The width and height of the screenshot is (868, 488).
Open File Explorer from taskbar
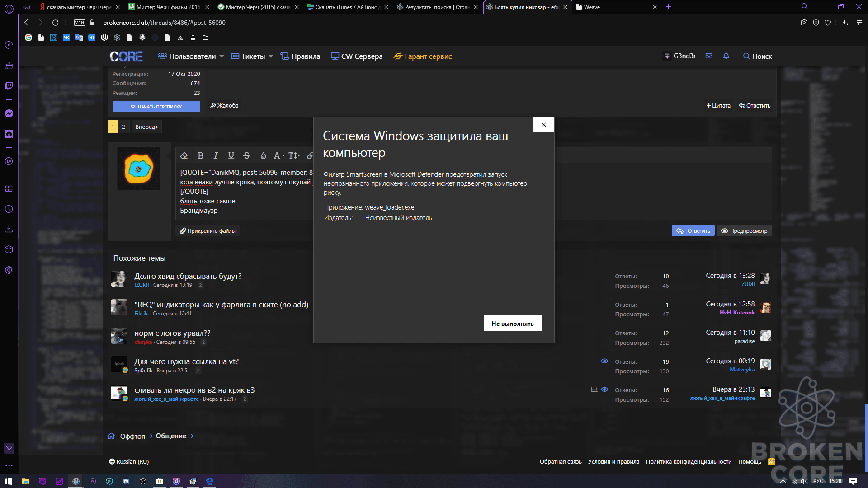point(26,481)
